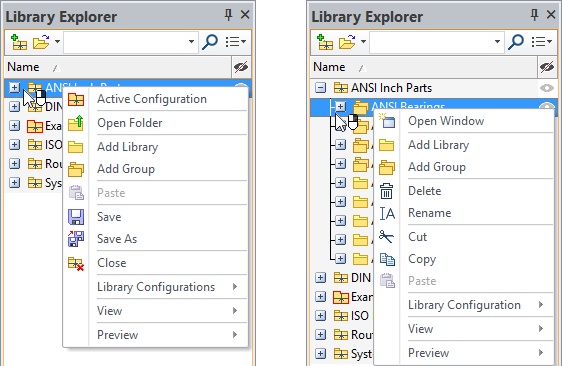Screen dimensions: 562x366
Task: Click the Cut scissors icon
Action: tap(386, 237)
